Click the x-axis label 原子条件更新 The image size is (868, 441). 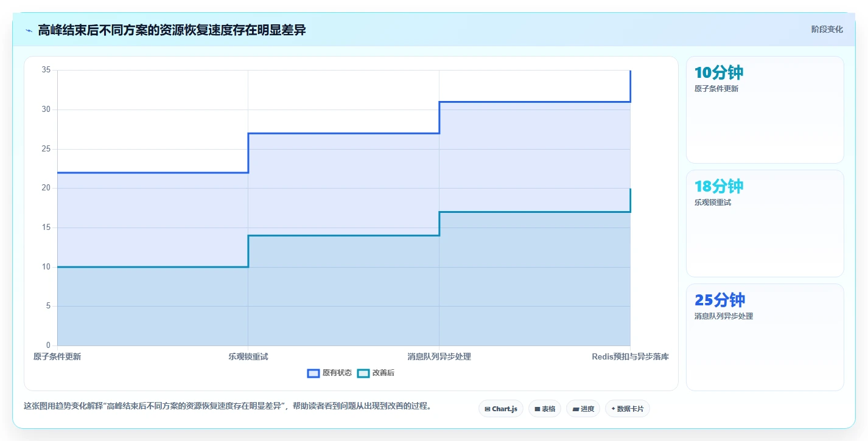[57, 356]
